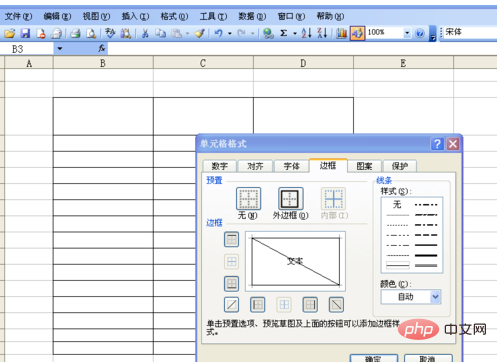Apply the 无 (None) border preset

click(x=248, y=199)
